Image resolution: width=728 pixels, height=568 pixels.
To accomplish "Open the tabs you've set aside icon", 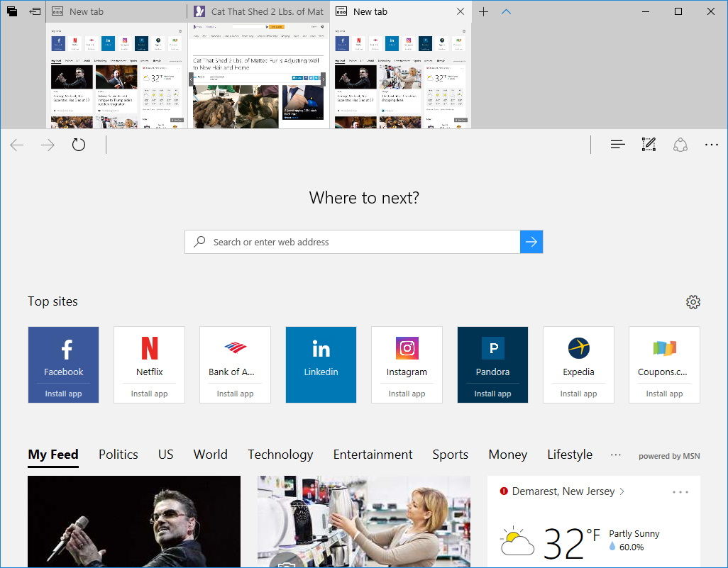I will 12,11.
